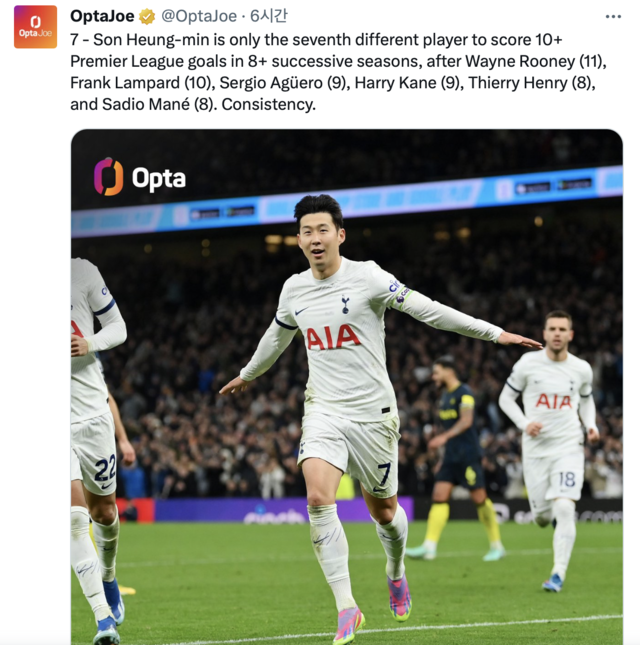Click the captain armband in the photo
640x645 pixels.
(x=401, y=296)
